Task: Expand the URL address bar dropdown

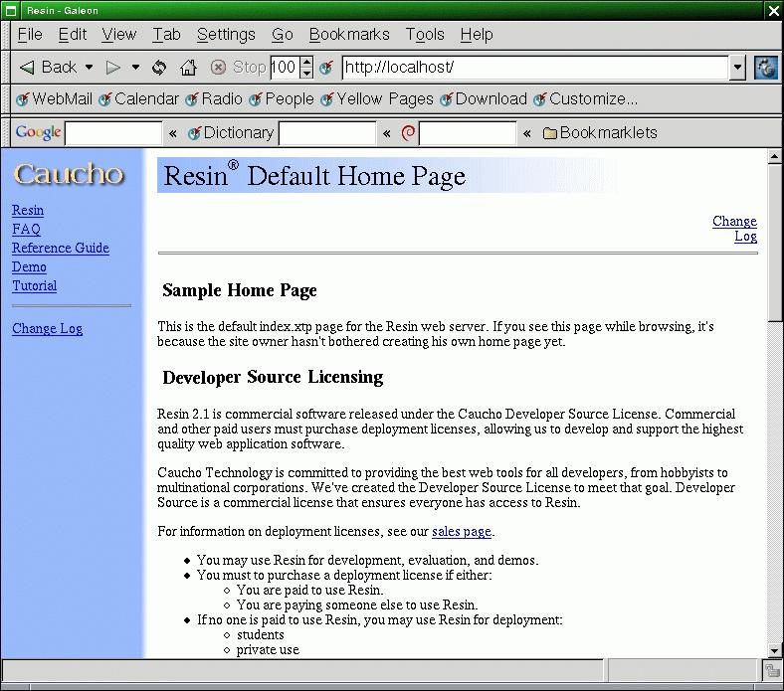Action: [737, 68]
